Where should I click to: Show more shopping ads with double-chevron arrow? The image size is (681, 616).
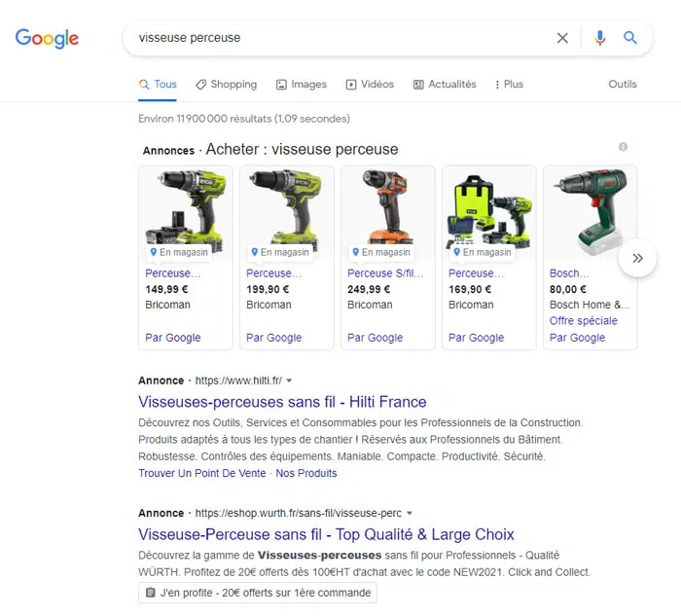pos(637,258)
